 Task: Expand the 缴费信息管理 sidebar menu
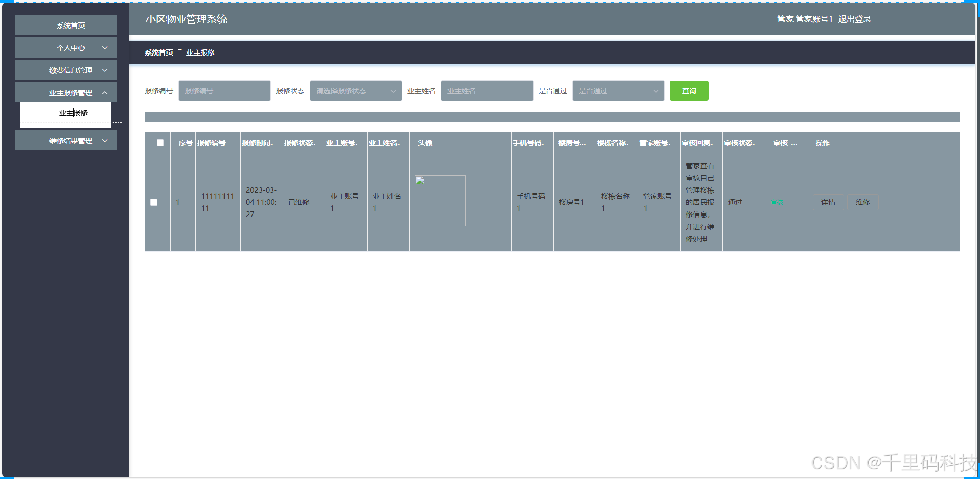click(66, 70)
